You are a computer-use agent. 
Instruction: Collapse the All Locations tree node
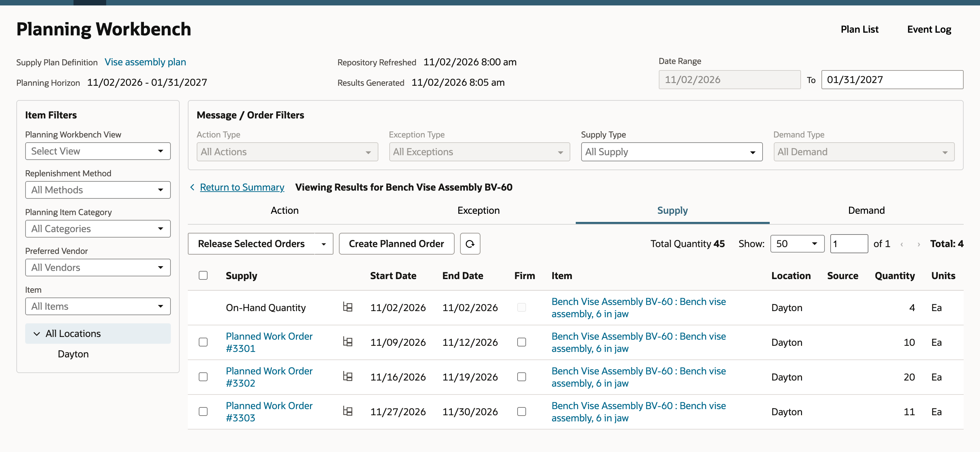[37, 334]
